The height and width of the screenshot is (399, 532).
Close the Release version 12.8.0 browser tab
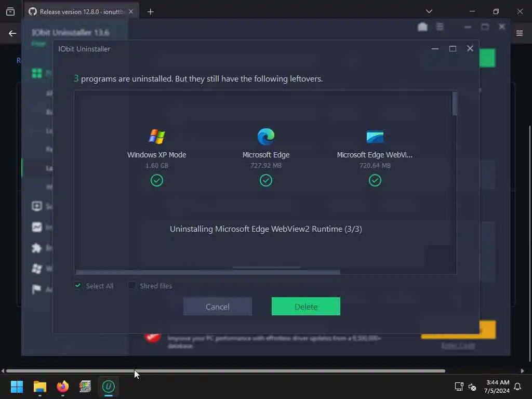point(131,11)
